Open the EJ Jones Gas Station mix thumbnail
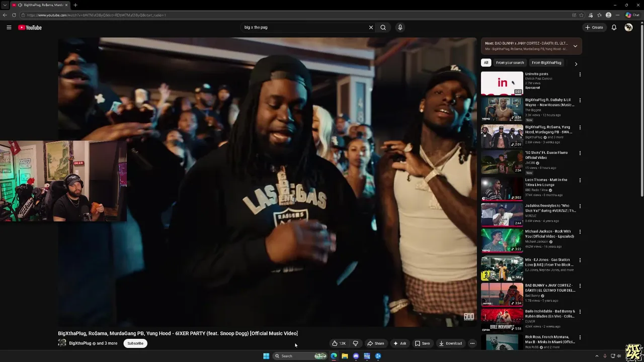The width and height of the screenshot is (644, 362). tap(502, 268)
